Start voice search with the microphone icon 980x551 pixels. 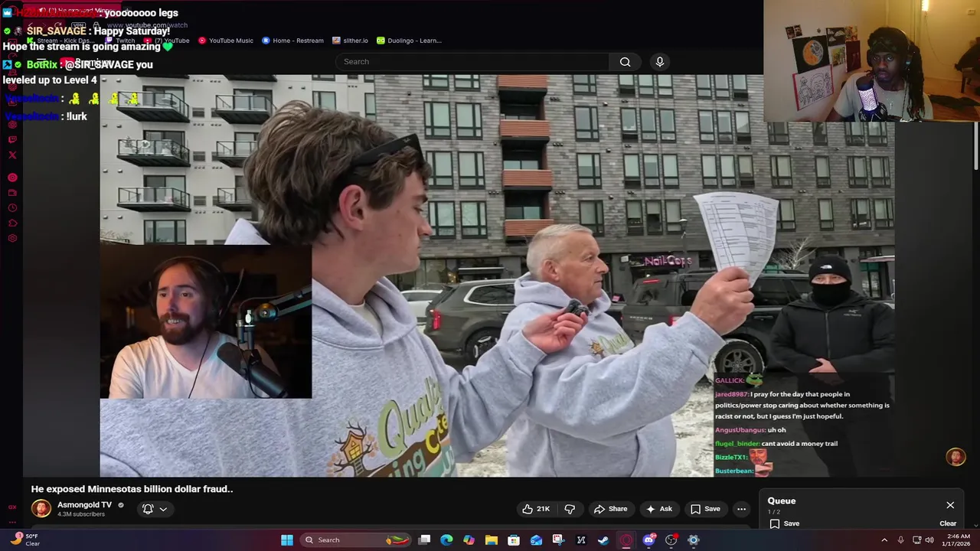660,62
